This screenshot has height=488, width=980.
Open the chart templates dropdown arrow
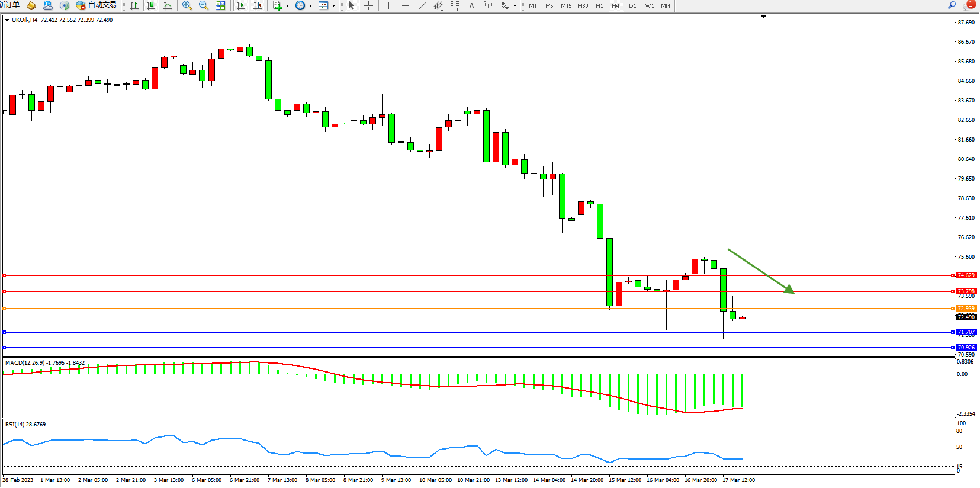(x=334, y=5)
